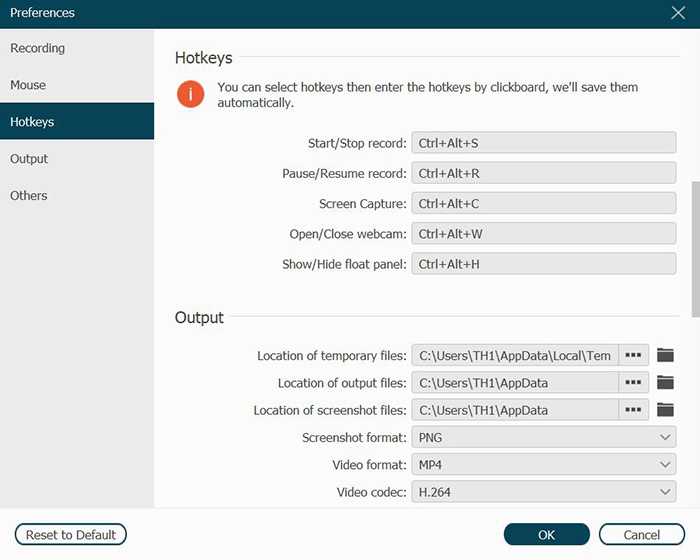Click the 'Pause/Resume record:' label
This screenshot has width=700, height=560.
tap(344, 173)
